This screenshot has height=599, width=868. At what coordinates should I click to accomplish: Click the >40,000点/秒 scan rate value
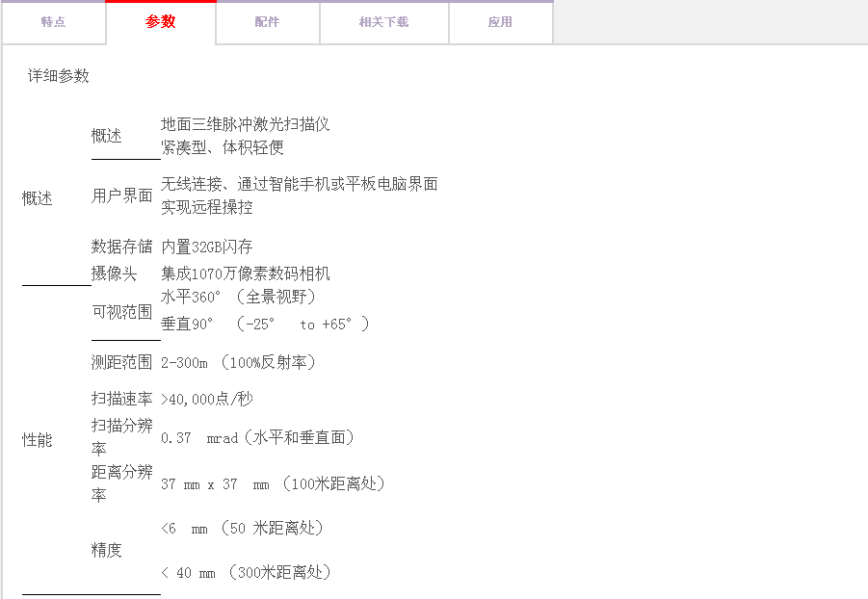[207, 399]
